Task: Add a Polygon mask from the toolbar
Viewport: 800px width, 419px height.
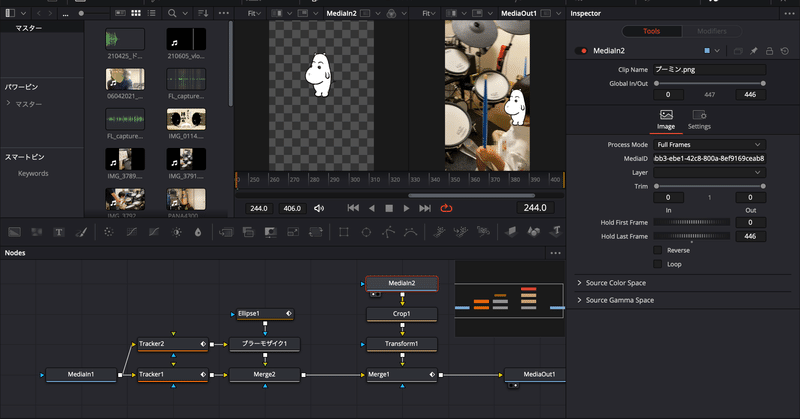Action: 388,232
